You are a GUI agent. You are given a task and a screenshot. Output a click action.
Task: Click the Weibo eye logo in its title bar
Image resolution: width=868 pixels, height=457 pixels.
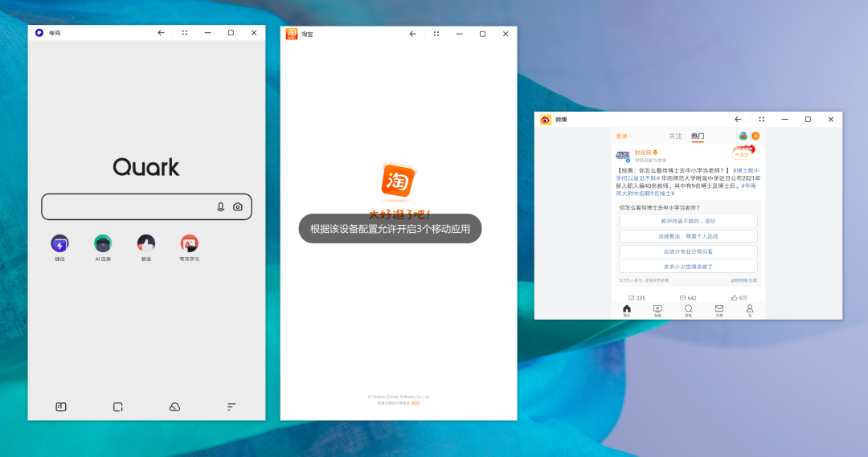pyautogui.click(x=546, y=120)
